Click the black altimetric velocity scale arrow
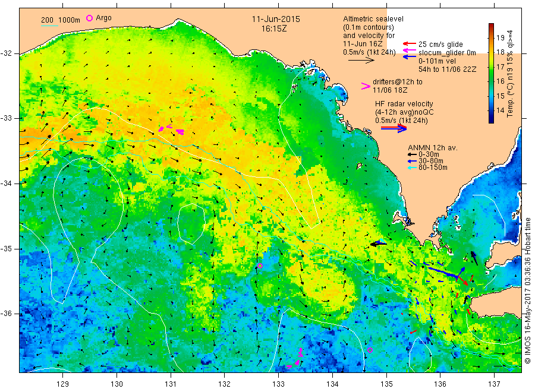The image size is (535, 392). point(361,61)
